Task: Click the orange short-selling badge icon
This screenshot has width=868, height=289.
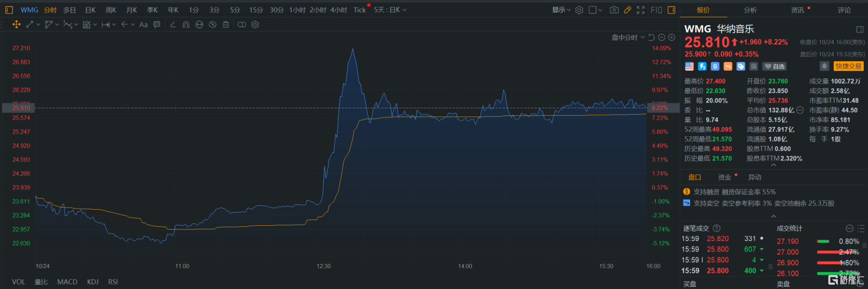Action: pyautogui.click(x=728, y=66)
